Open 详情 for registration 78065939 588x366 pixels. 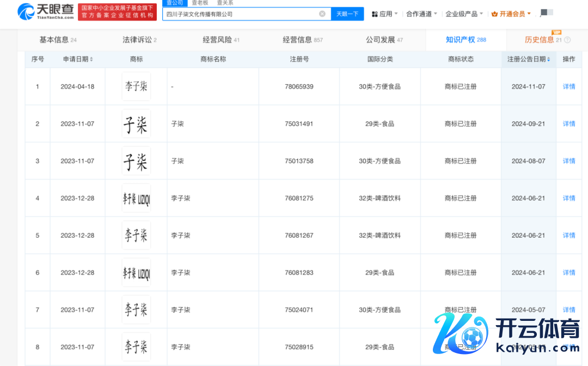pos(569,86)
